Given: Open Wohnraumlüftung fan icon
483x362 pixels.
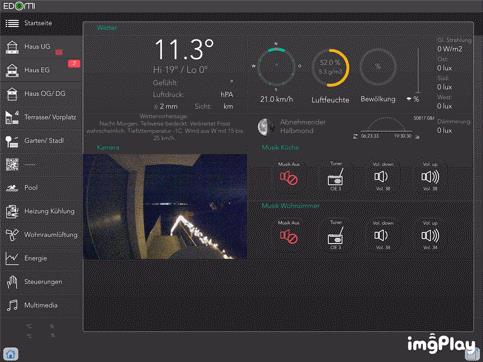Looking at the screenshot, I should 12,235.
